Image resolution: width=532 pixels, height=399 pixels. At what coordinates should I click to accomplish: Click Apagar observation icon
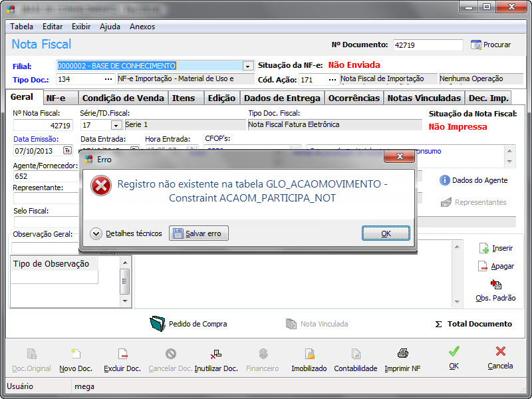click(x=483, y=266)
